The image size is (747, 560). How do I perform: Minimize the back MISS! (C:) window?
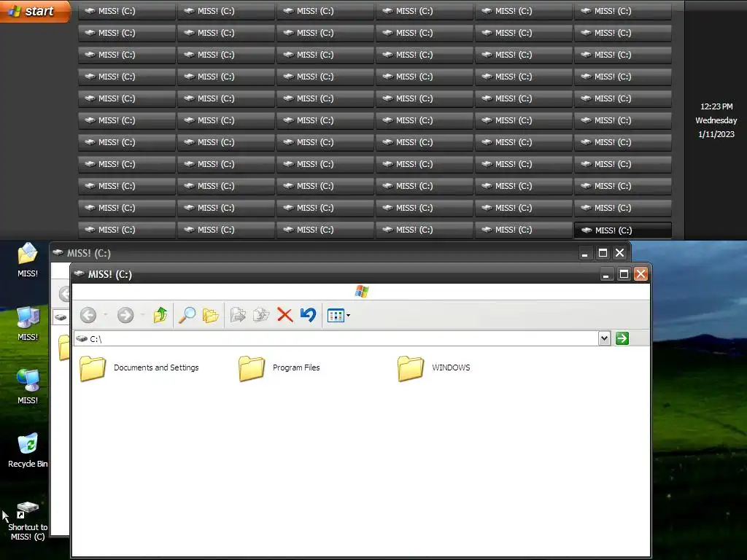coord(584,253)
